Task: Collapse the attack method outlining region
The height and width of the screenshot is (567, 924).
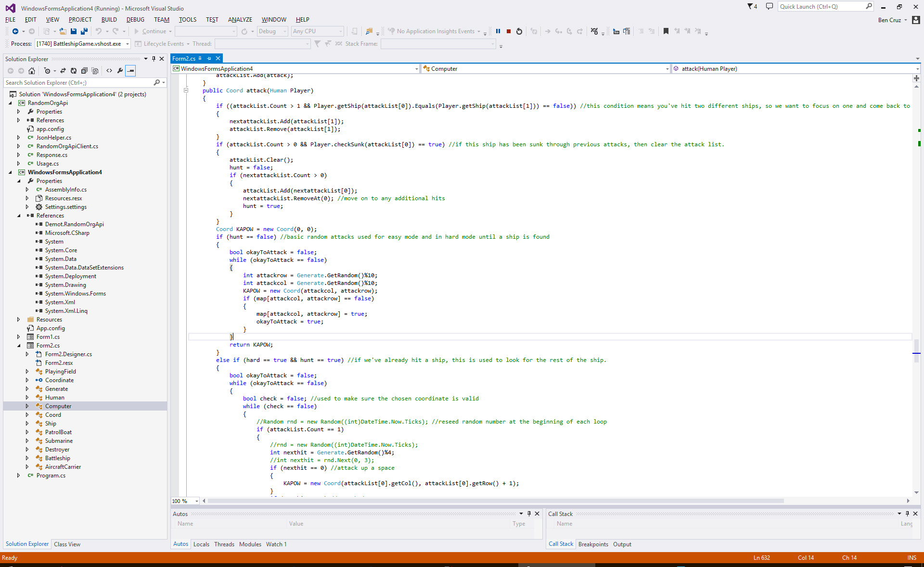Action: click(186, 90)
